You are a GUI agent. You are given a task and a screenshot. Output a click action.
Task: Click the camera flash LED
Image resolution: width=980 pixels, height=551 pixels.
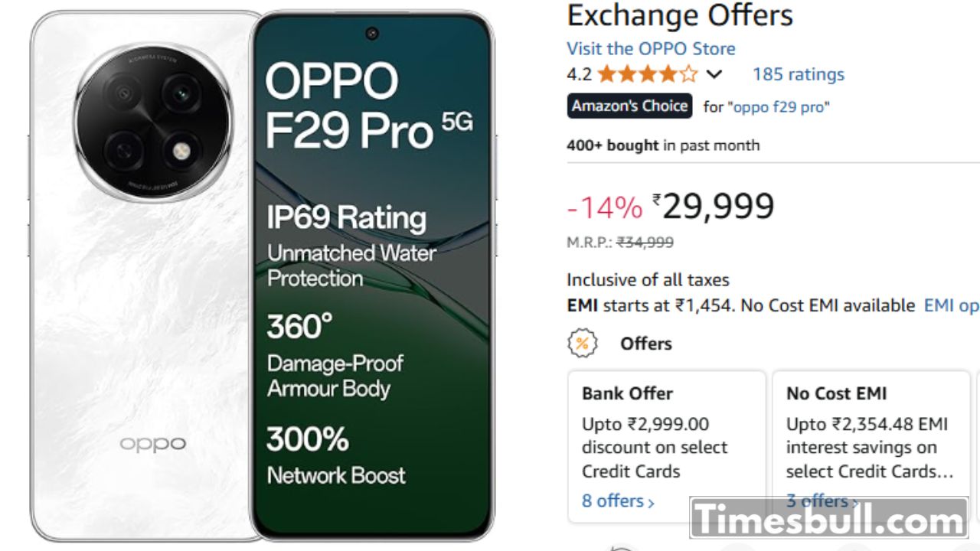click(x=181, y=151)
